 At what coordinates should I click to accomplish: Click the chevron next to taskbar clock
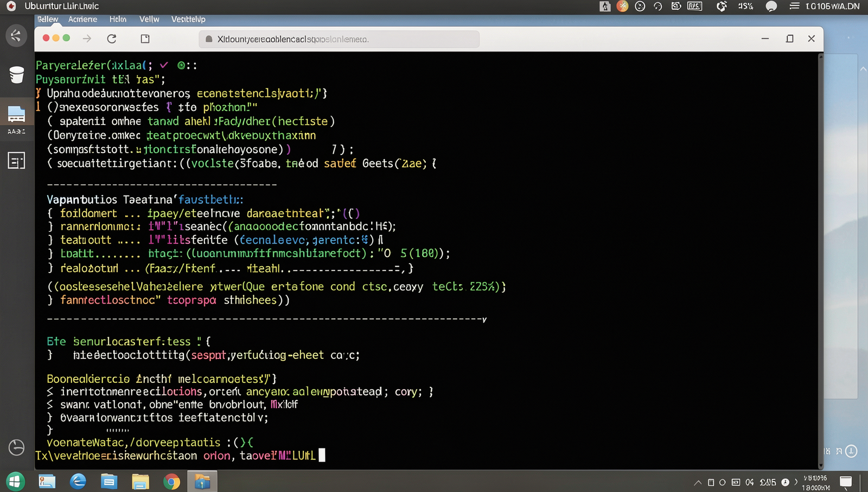point(796,482)
